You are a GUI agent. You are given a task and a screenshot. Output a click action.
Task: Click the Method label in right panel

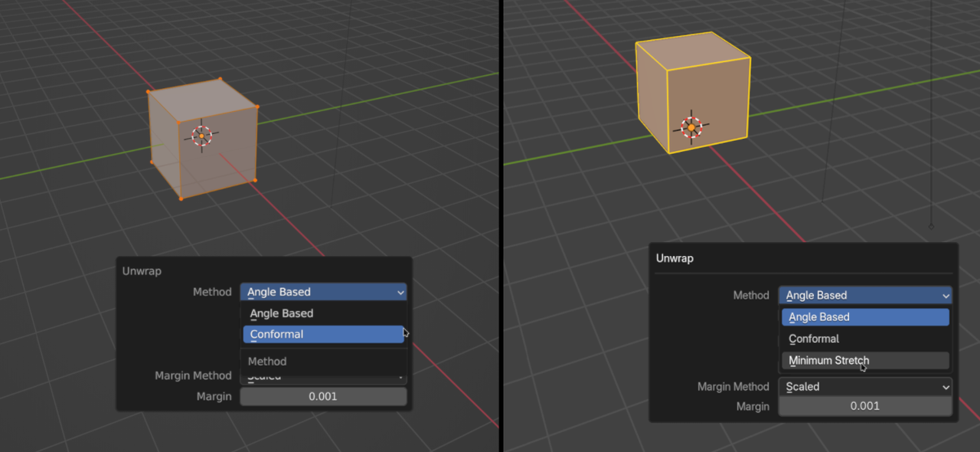(751, 295)
